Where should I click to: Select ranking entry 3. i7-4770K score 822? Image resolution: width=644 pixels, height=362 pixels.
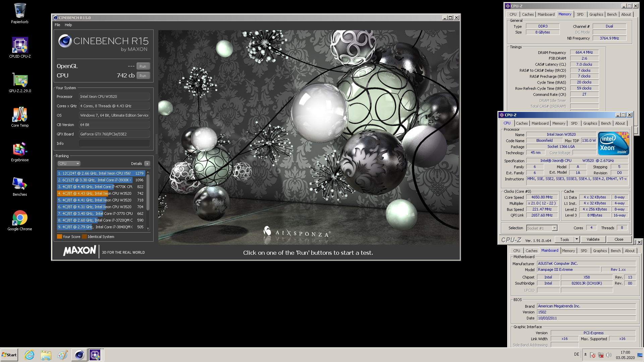101,187
